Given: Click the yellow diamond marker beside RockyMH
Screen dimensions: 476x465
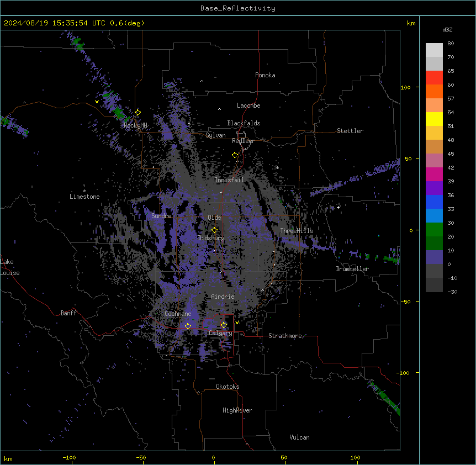Looking at the screenshot, I should [x=138, y=113].
